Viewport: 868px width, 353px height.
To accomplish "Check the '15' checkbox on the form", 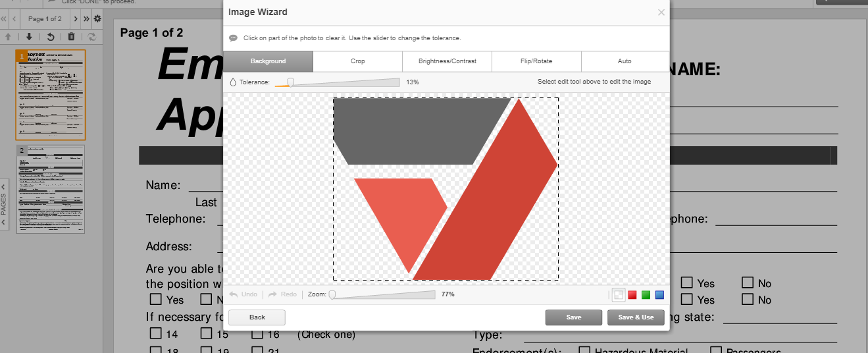I will [206, 333].
